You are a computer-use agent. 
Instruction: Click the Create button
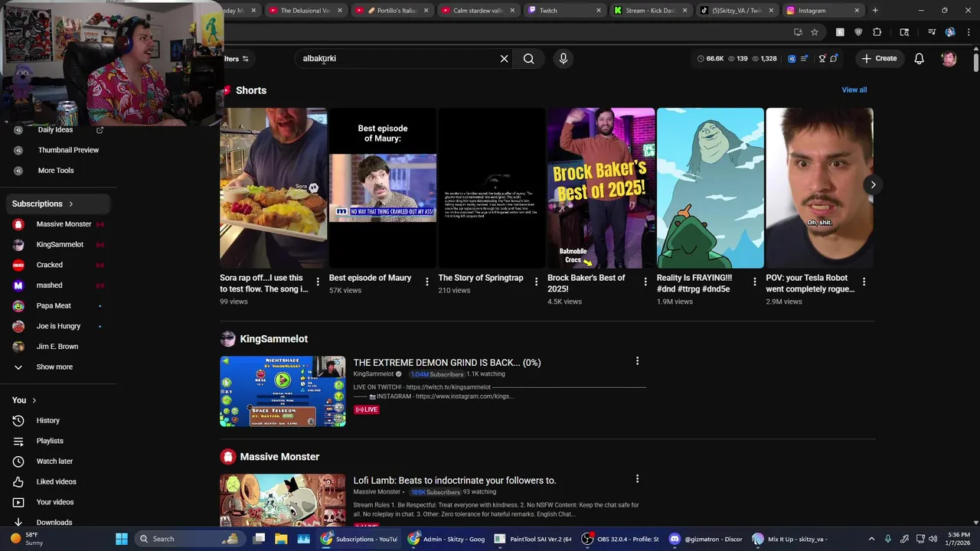pos(878,58)
